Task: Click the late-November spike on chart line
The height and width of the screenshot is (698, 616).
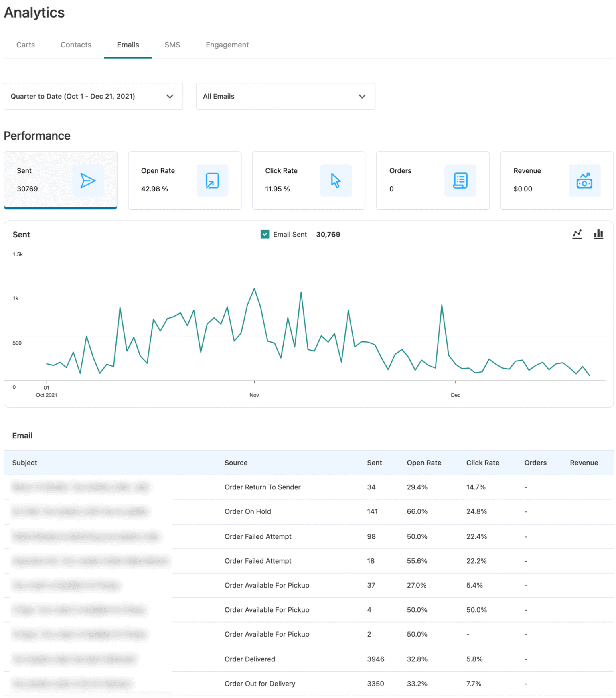Action: [x=442, y=305]
